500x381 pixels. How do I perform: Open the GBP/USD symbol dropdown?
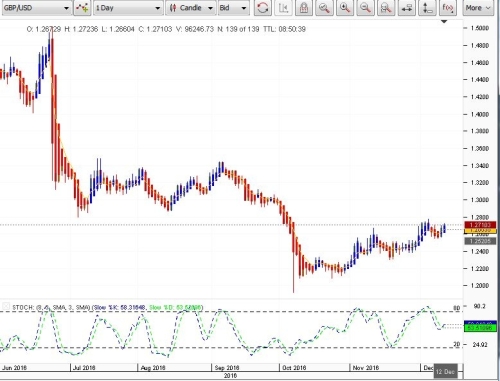(36, 8)
